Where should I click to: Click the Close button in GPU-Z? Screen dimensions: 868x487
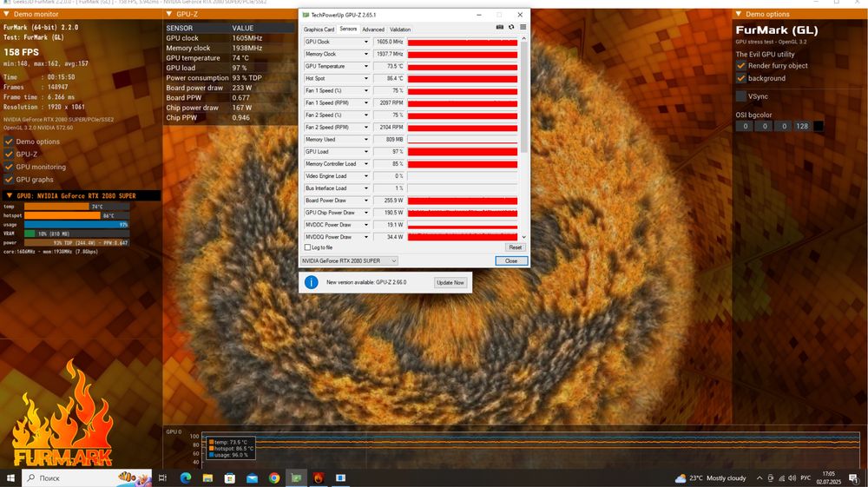point(511,260)
